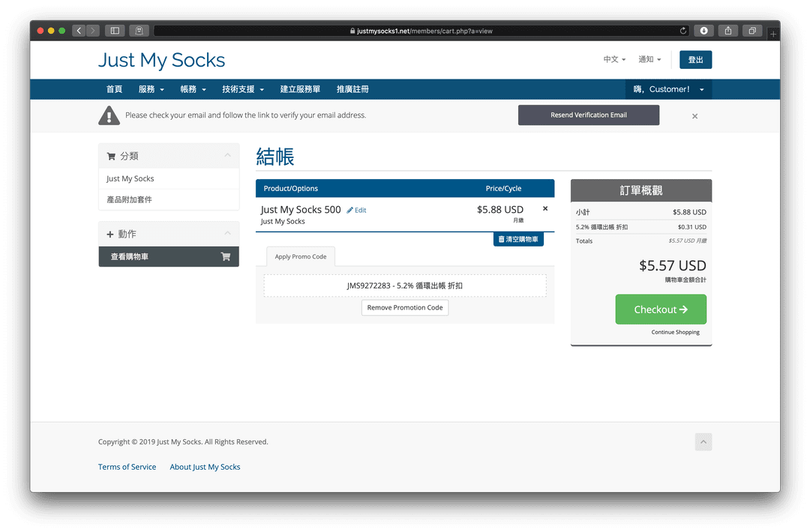Click the privacy ghost icon in the toolbar
The image size is (810, 532).
coord(139,31)
